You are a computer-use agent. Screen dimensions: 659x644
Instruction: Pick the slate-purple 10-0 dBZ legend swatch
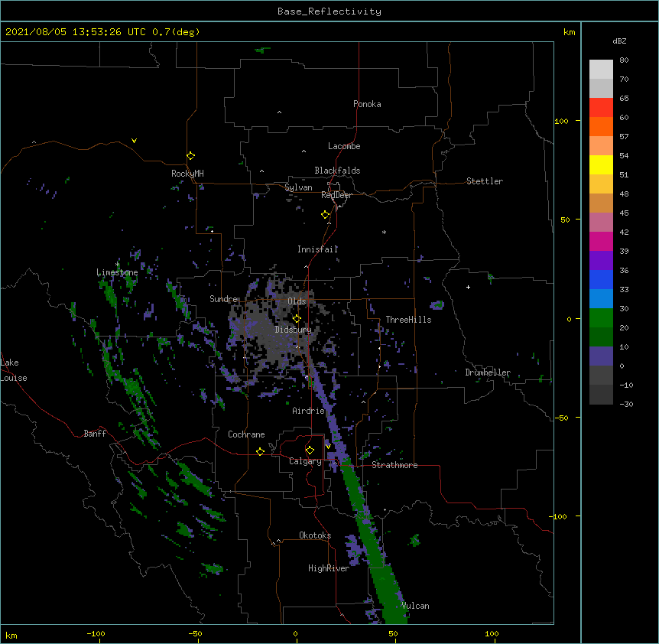point(601,356)
